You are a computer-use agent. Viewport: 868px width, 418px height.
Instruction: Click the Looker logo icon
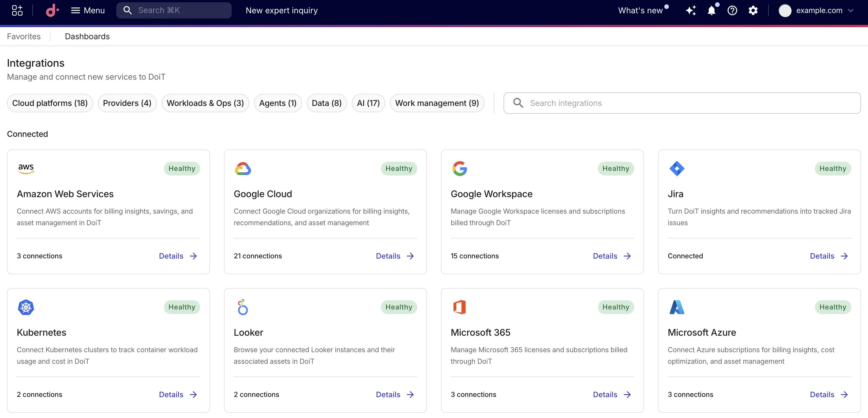coord(243,307)
